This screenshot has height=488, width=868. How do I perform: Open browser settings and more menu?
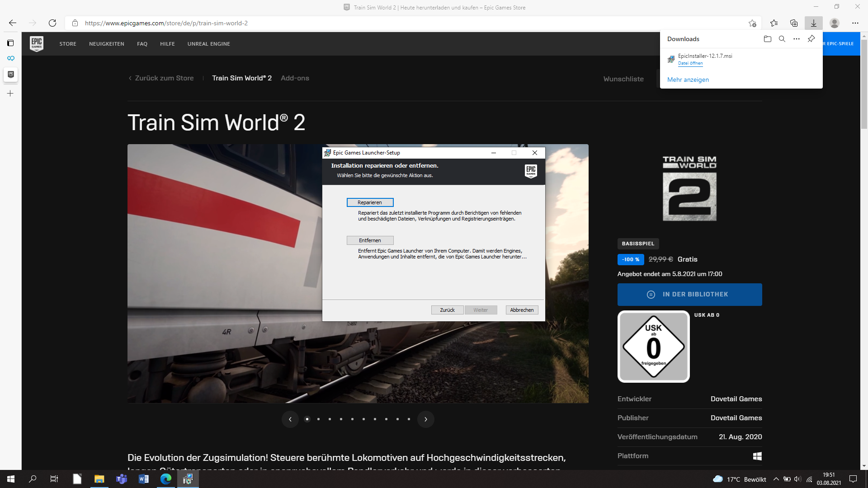point(855,23)
